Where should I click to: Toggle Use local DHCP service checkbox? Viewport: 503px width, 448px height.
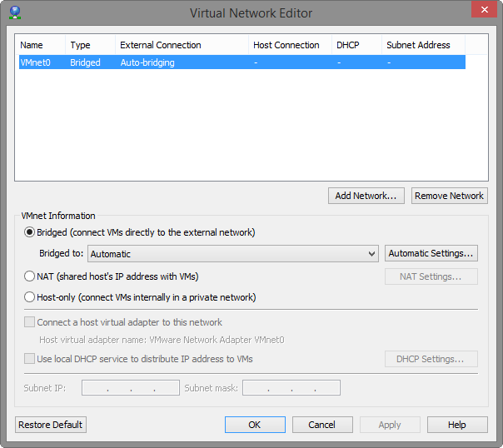click(x=29, y=359)
